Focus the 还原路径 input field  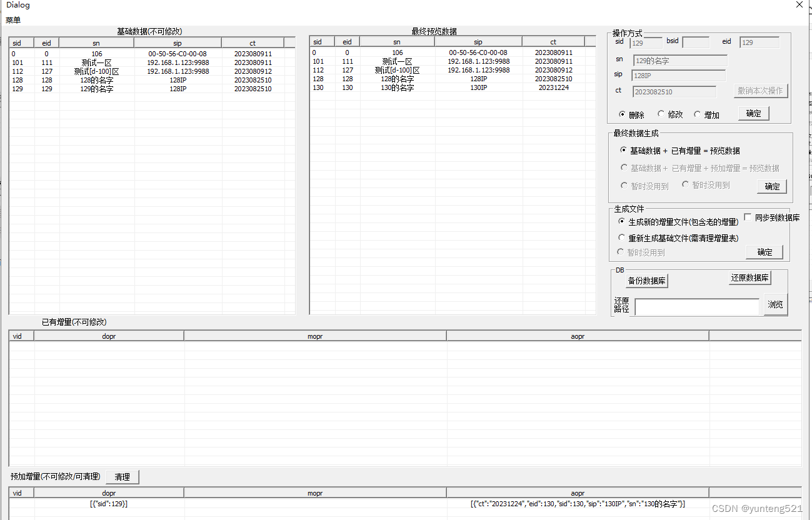(697, 307)
